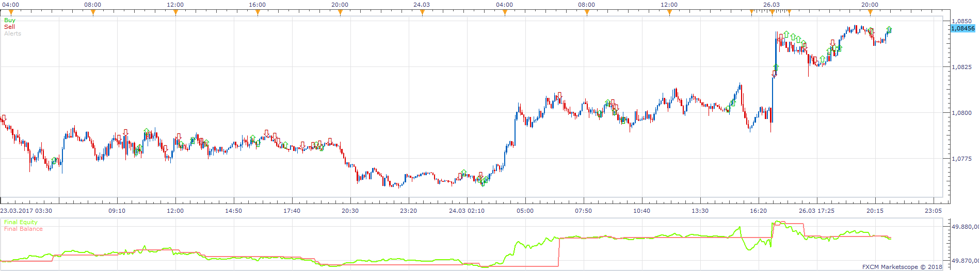Click the 17:40 time axis label
This screenshot has height=271, width=980.
(x=292, y=211)
